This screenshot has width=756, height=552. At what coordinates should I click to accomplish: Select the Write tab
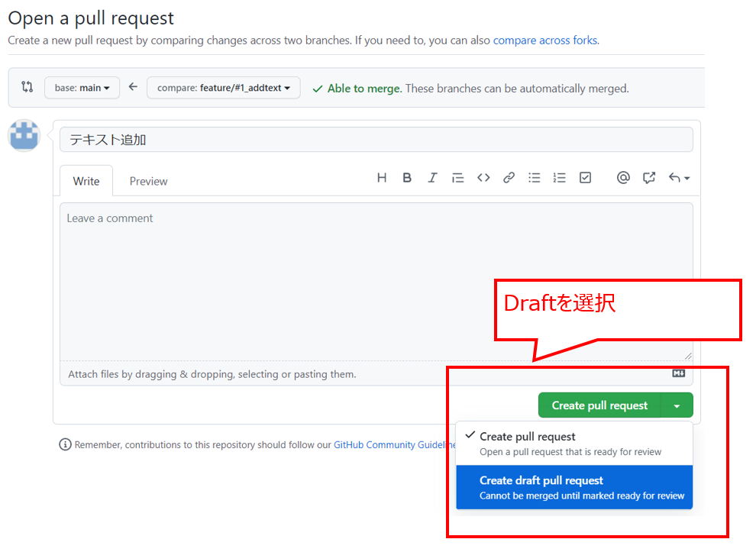(86, 181)
